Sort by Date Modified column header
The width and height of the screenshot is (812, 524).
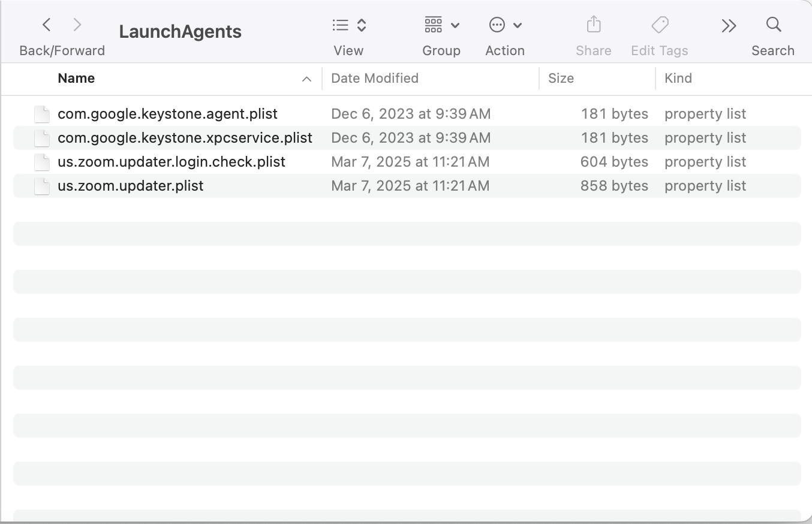[x=375, y=79]
